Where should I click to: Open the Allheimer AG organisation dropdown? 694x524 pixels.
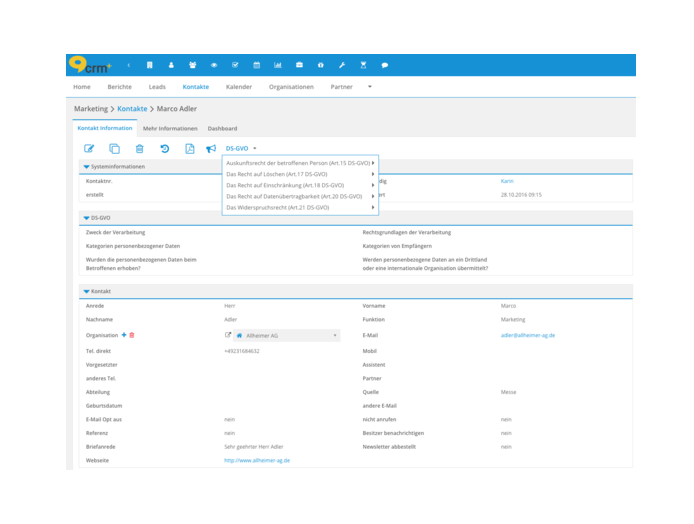287,335
